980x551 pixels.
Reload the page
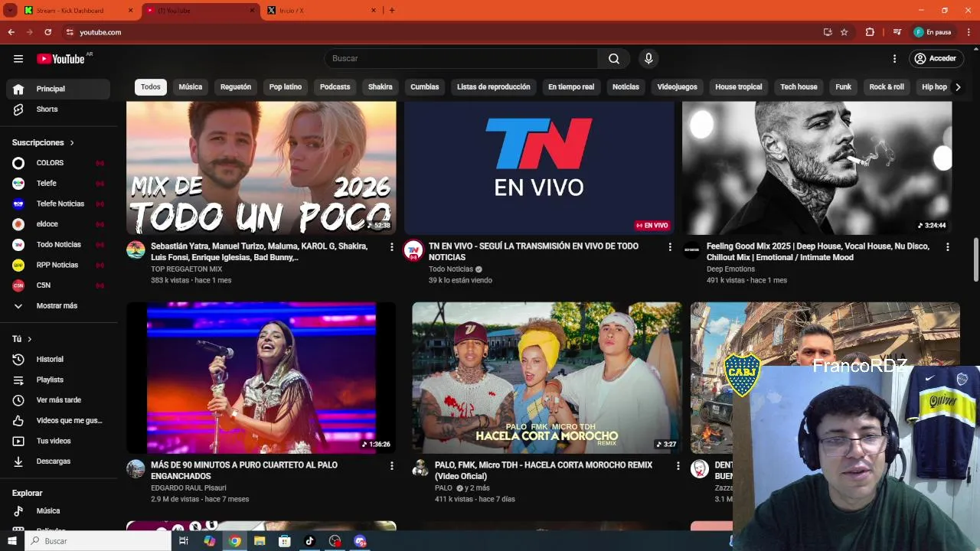click(47, 32)
